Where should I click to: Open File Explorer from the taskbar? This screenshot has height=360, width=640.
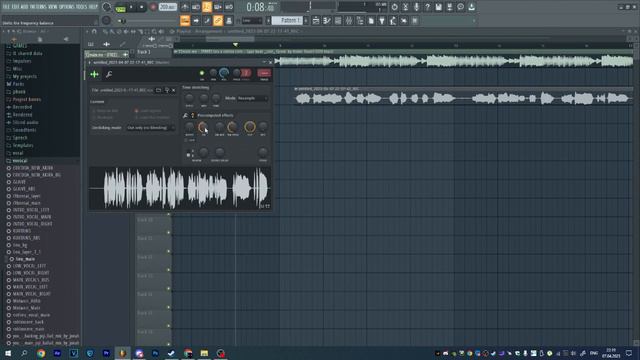204,353
